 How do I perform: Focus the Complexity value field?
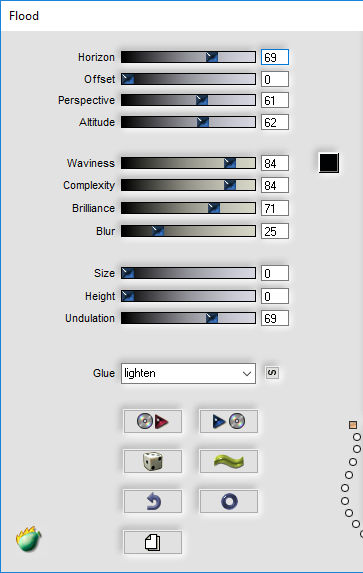[x=275, y=185]
